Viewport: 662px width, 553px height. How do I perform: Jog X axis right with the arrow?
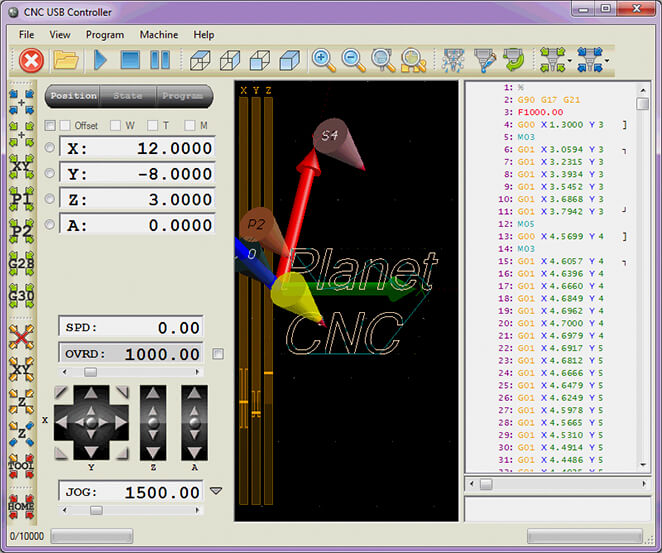[121, 422]
